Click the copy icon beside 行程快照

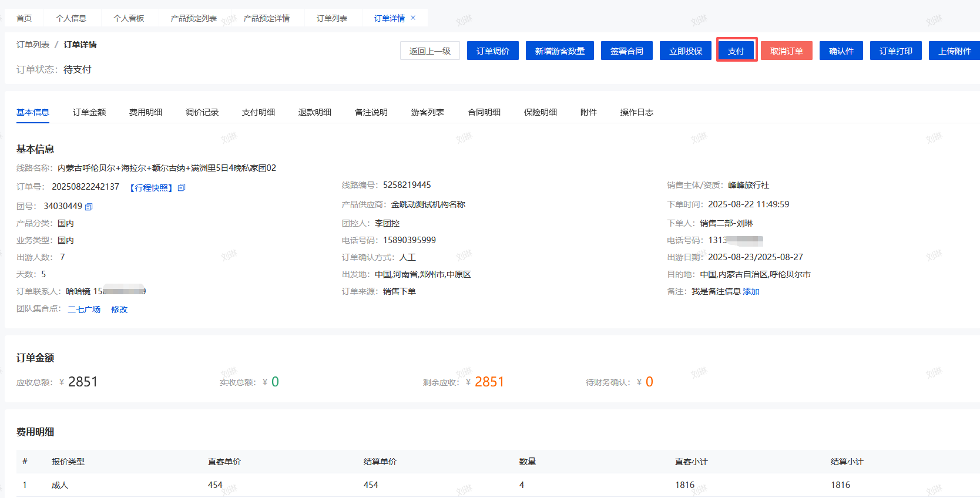pyautogui.click(x=182, y=188)
